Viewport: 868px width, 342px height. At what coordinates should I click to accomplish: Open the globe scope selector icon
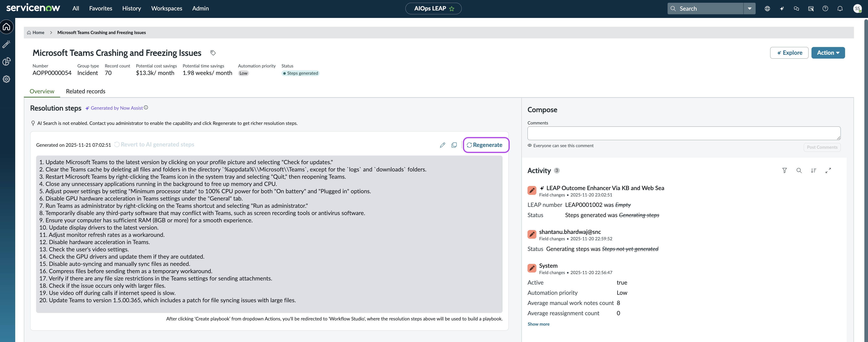pos(767,9)
